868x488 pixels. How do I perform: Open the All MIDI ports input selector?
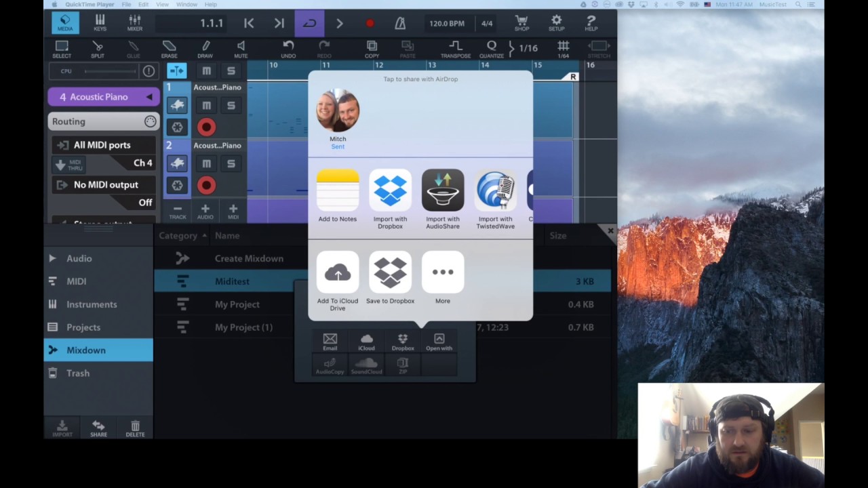point(104,145)
